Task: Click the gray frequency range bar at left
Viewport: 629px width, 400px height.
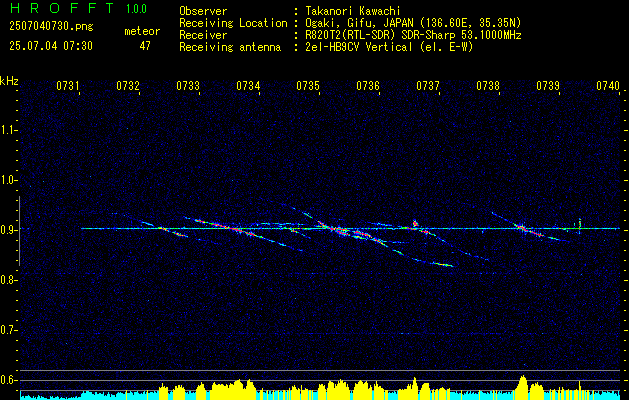Action: pyautogui.click(x=19, y=231)
